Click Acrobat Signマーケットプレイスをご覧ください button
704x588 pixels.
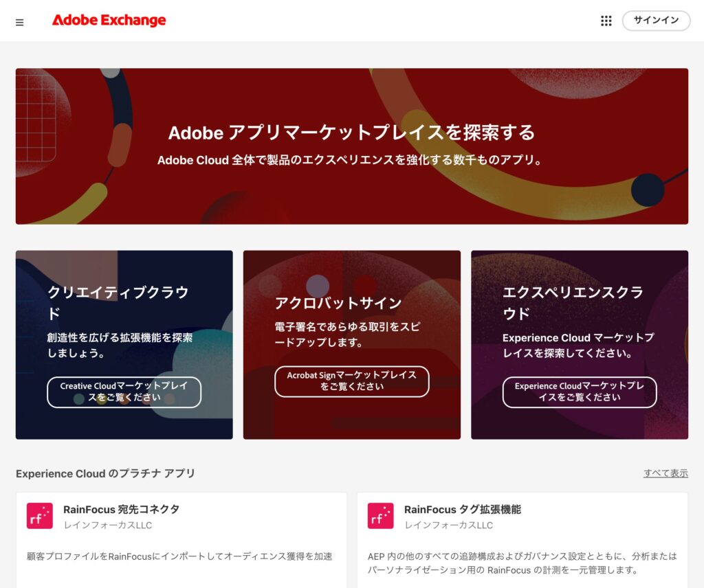[351, 381]
